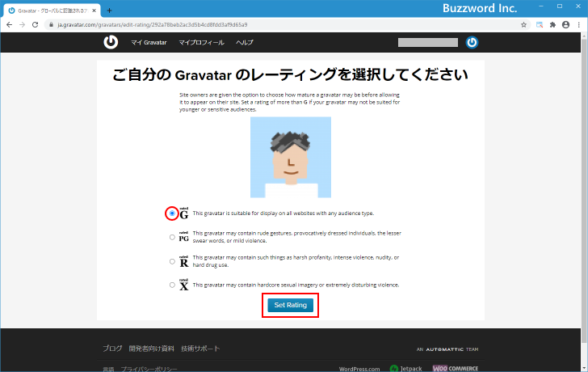Open the browser extensions puzzle icon
This screenshot has height=372, width=588.
552,25
